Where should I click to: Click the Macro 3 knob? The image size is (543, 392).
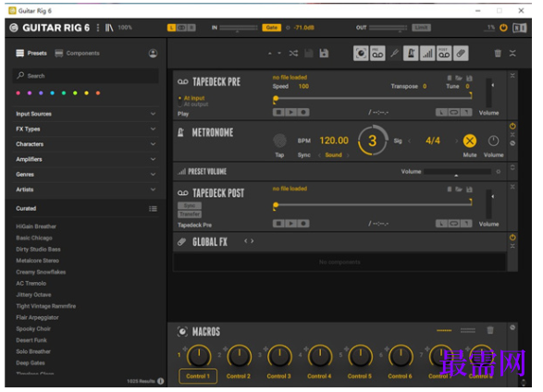pos(279,356)
